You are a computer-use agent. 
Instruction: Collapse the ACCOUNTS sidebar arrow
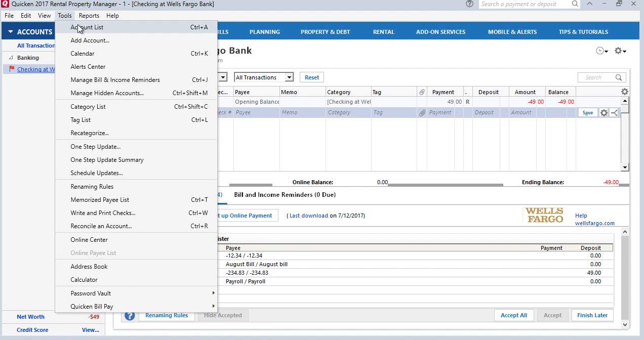pos(10,32)
